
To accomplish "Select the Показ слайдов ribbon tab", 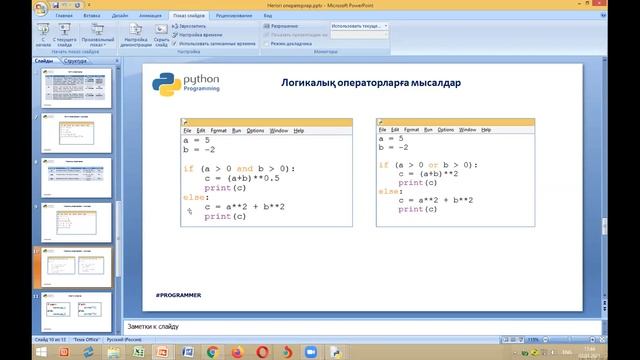I will (189, 16).
